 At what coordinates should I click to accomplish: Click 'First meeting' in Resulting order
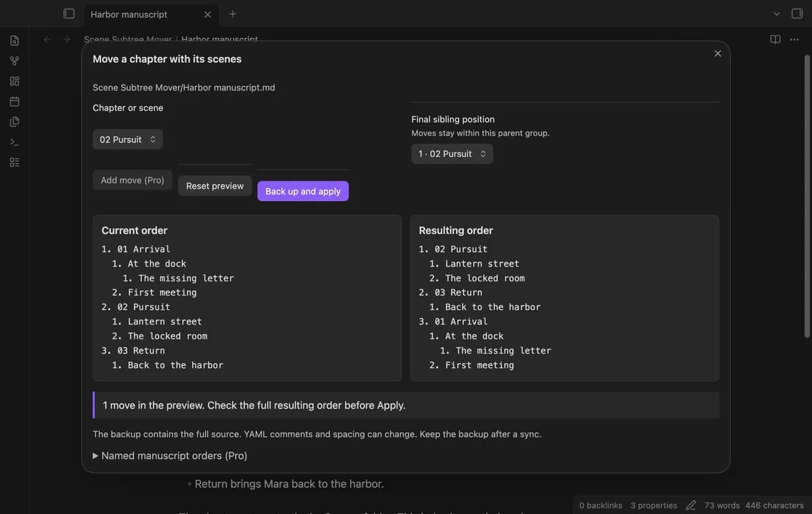(480, 365)
